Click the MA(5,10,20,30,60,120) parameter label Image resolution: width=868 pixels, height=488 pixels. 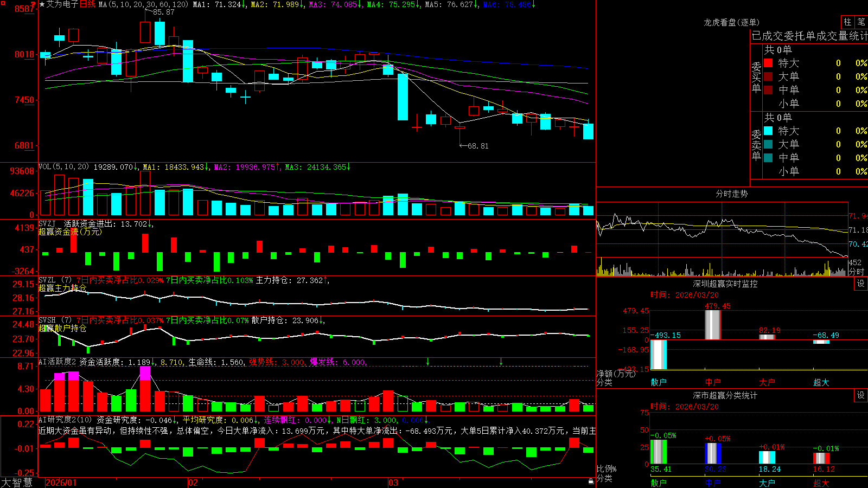143,4
